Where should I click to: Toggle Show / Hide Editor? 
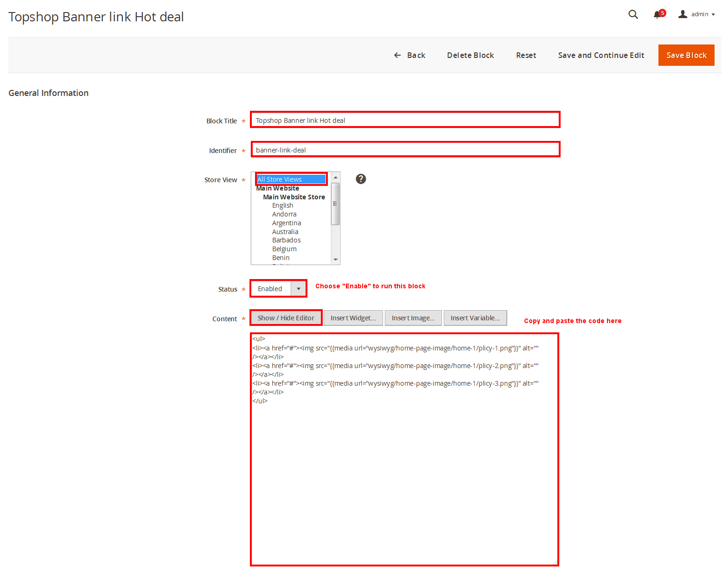click(286, 318)
